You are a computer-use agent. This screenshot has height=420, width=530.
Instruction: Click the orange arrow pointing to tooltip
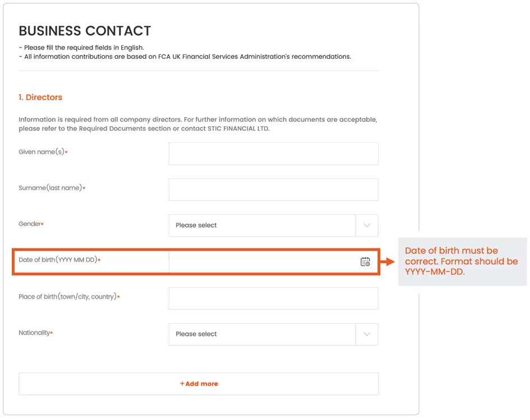point(388,261)
